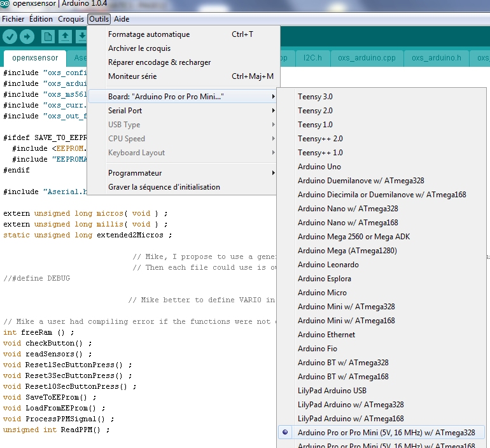Select board Arduino Micro

pos(381,293)
